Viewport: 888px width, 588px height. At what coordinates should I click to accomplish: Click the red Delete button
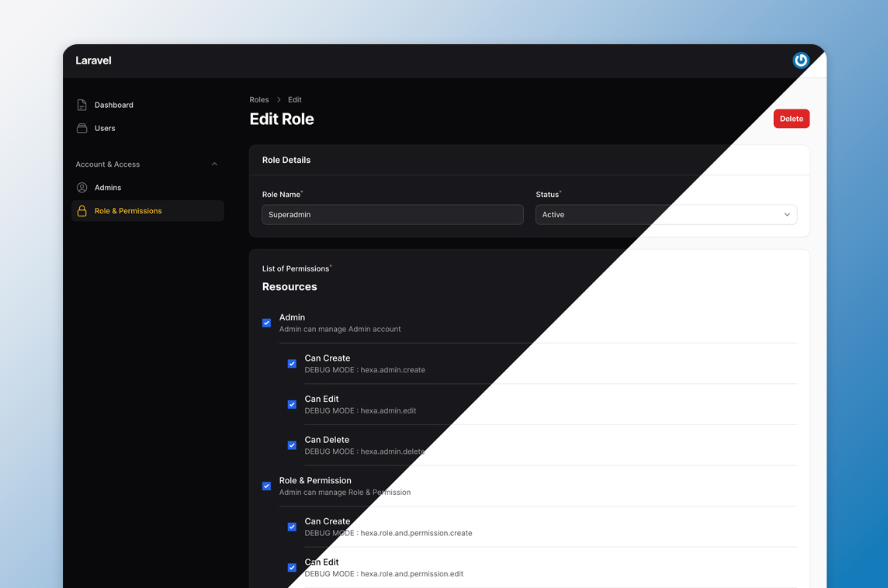coord(791,119)
